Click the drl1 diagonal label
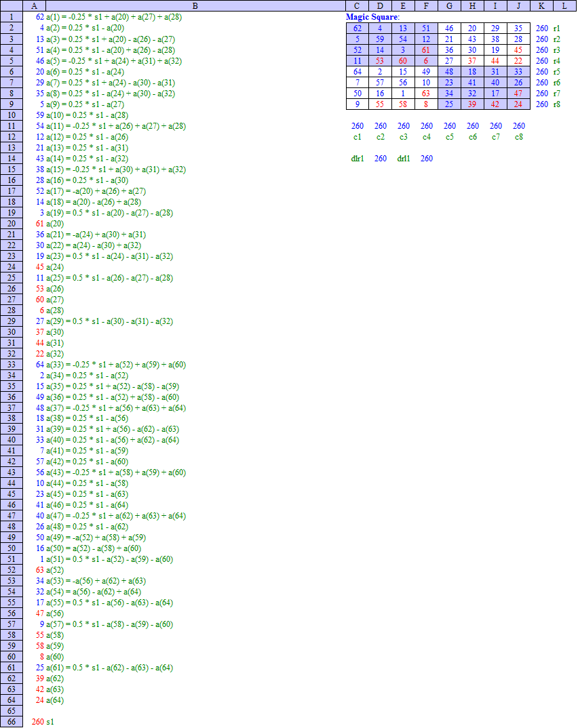This screenshot has height=728, width=578. tap(403, 159)
